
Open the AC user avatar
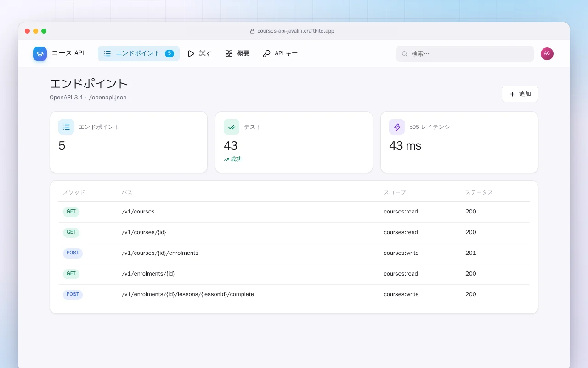547,54
